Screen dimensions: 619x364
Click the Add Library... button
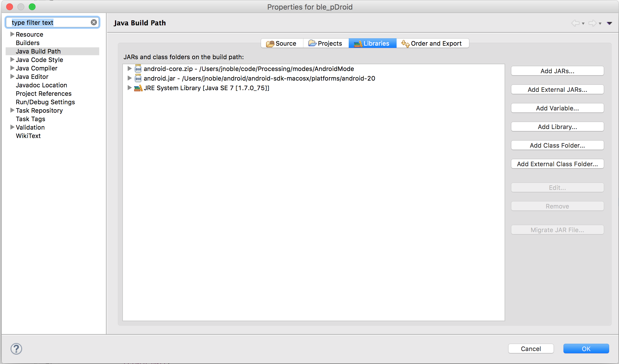tap(557, 127)
